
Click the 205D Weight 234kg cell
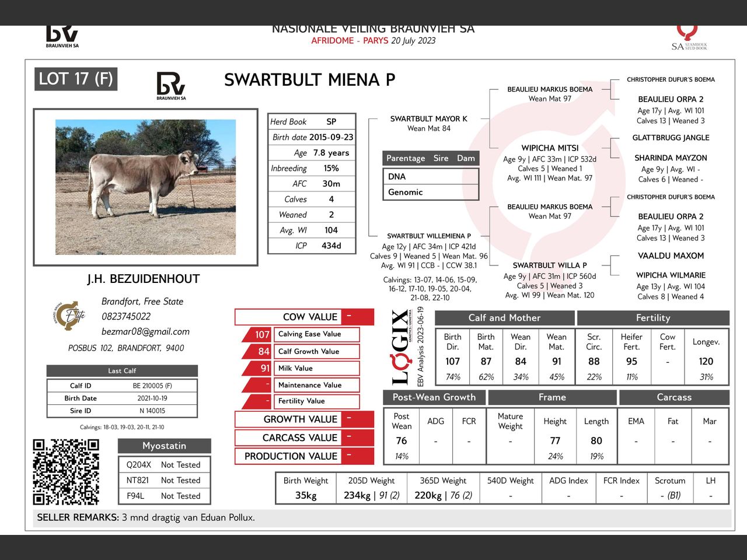point(372,489)
